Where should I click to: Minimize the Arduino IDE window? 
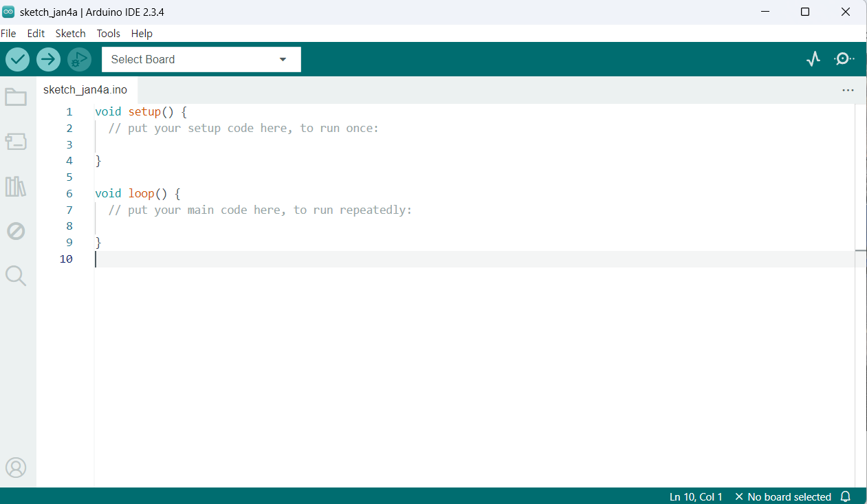click(765, 12)
